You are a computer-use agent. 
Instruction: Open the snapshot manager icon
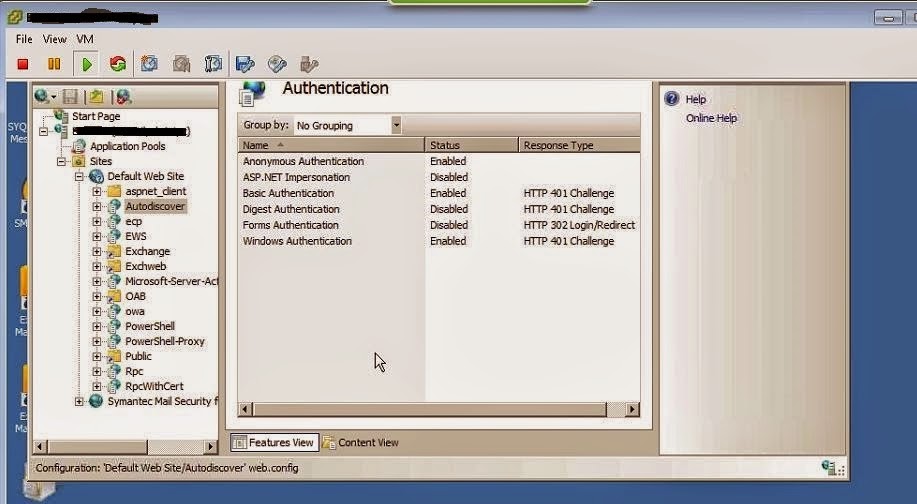pos(213,64)
